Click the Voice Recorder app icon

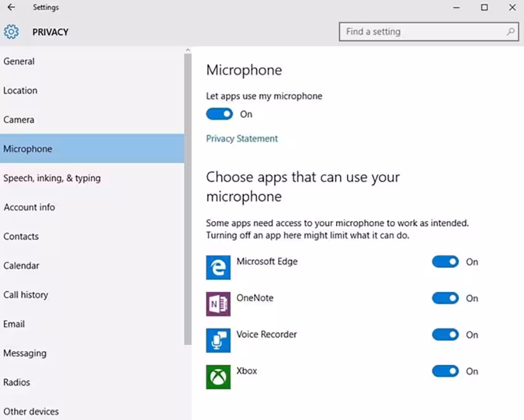218,340
